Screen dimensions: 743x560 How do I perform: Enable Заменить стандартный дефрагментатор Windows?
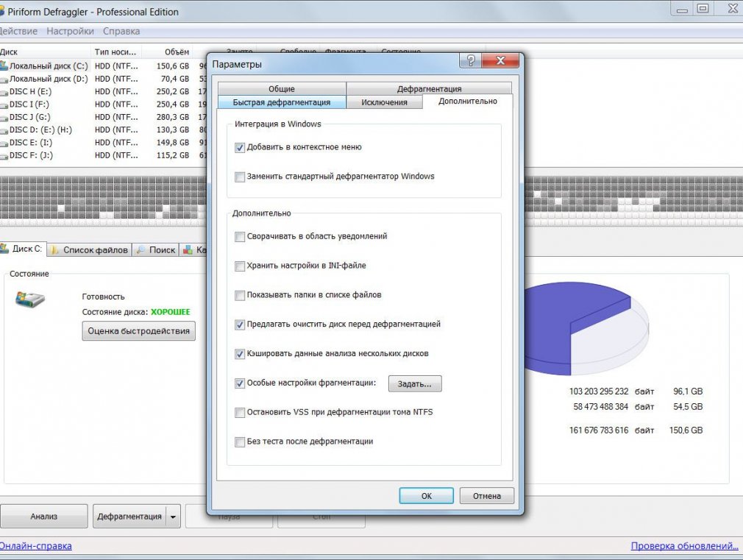[x=240, y=177]
